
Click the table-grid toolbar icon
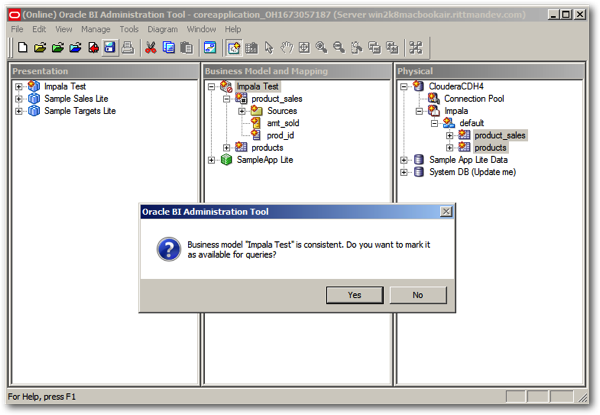coord(251,48)
